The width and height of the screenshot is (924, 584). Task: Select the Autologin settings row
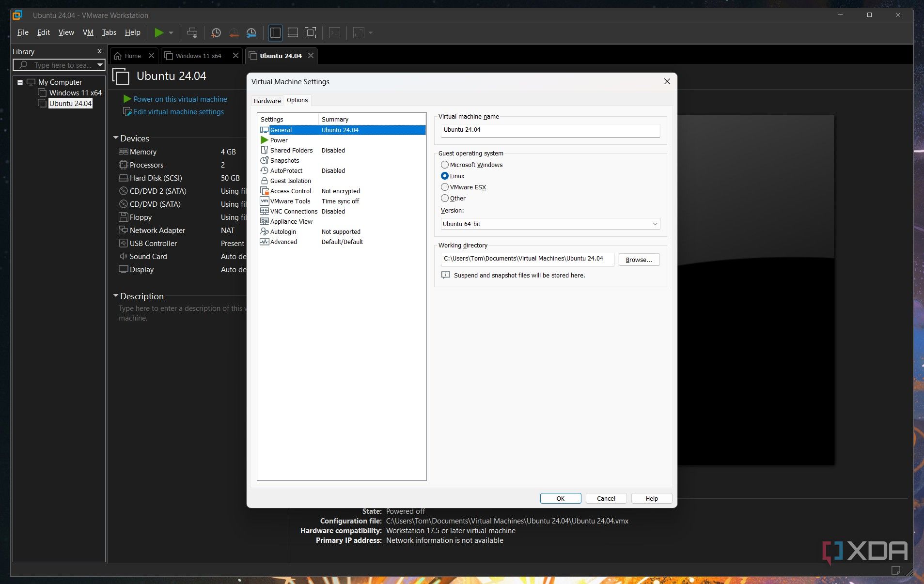[x=342, y=231]
